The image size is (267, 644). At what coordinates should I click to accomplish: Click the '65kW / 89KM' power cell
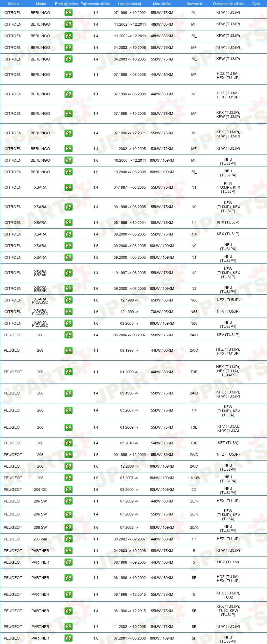click(162, 455)
